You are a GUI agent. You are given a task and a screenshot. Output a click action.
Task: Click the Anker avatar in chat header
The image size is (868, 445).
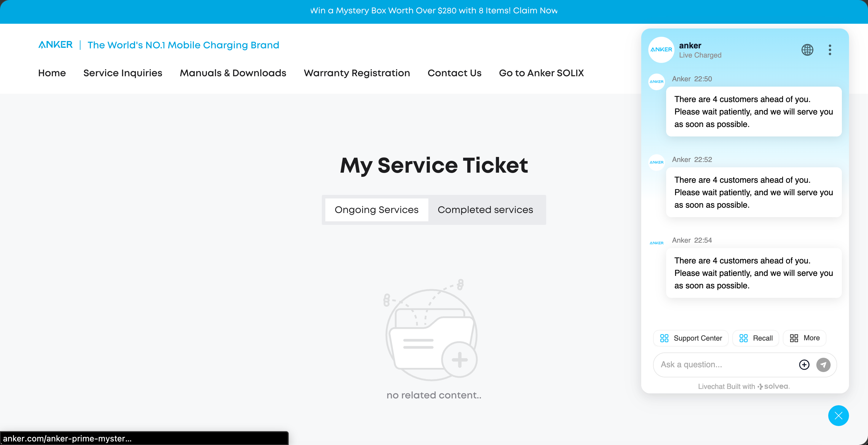661,50
